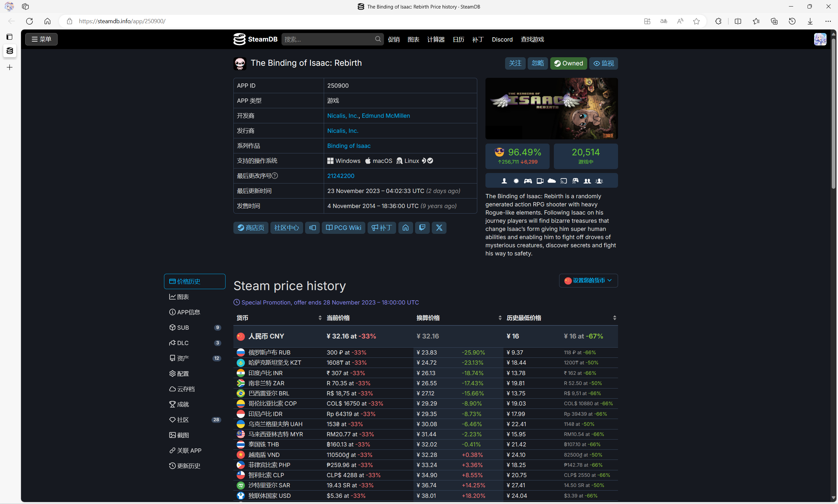Select the 云存档 sidebar tab
This screenshot has width=838, height=504.
tap(195, 389)
